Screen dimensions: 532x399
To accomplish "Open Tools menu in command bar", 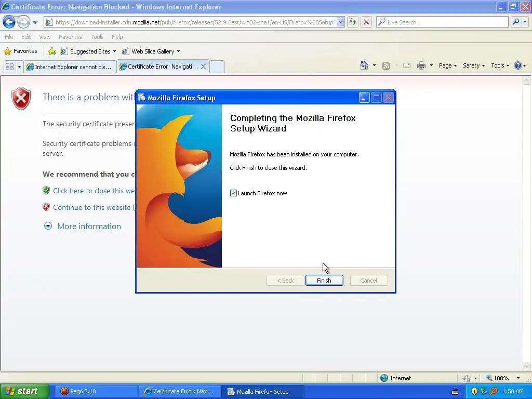I will tap(500, 65).
